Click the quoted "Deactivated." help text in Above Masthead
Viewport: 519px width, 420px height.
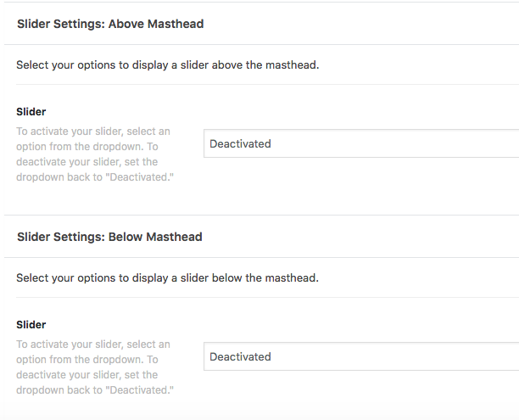coord(139,176)
